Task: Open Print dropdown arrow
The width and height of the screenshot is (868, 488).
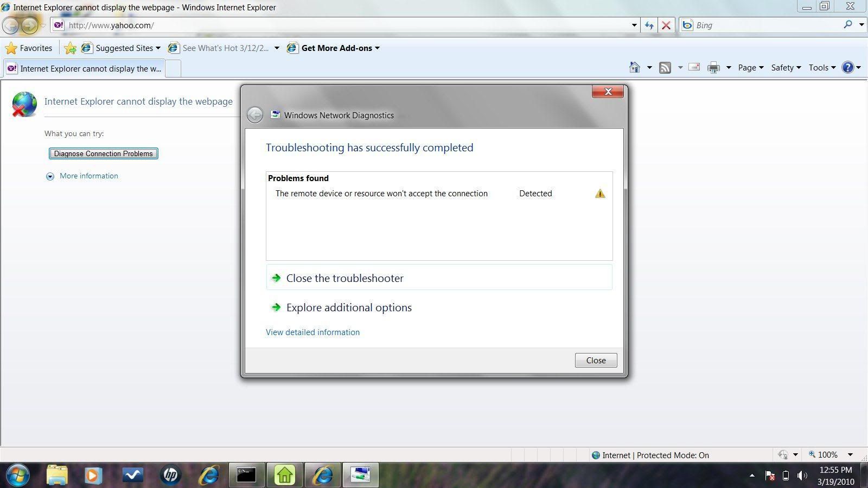Action: pos(729,68)
